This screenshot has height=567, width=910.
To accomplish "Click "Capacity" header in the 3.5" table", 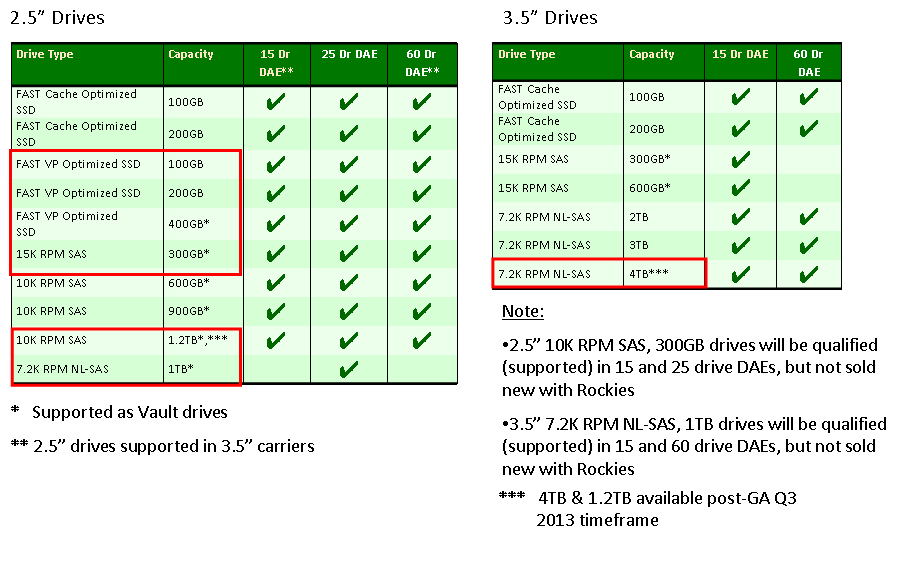I will coord(652,54).
